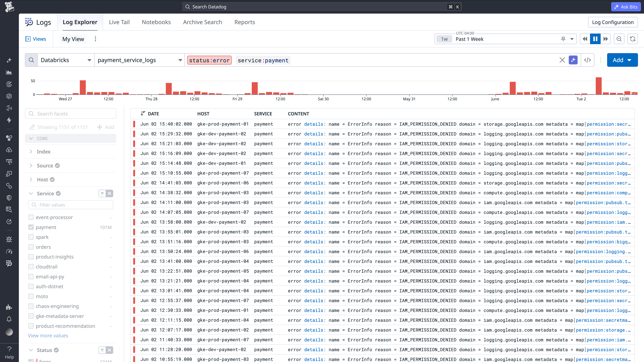The image size is (644, 362).
Task: Open Log Configuration
Action: (613, 22)
